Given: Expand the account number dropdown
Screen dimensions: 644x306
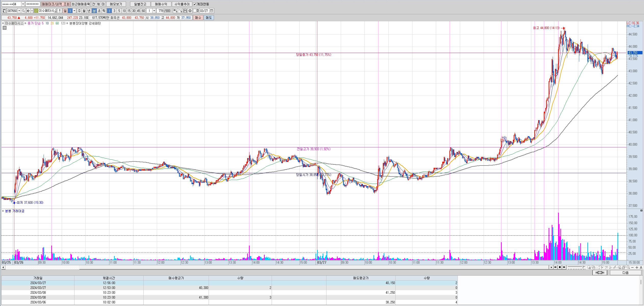Looking at the screenshot, I should pyautogui.click(x=23, y=4).
